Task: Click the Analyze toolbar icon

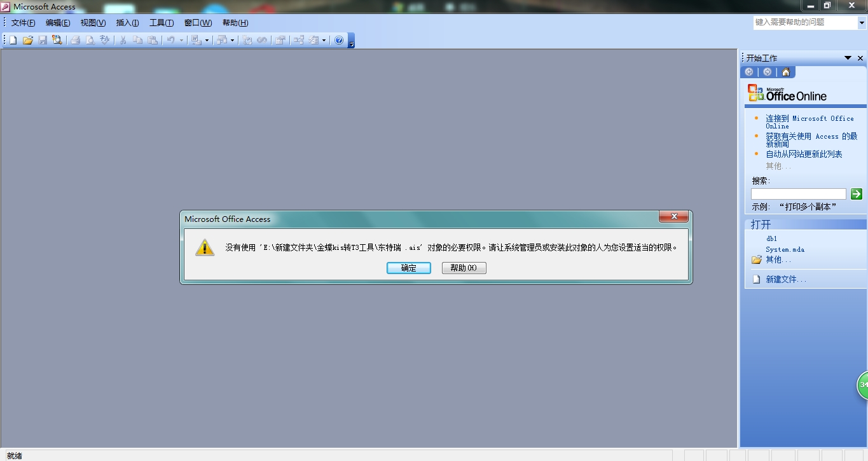Action: pyautogui.click(x=222, y=40)
